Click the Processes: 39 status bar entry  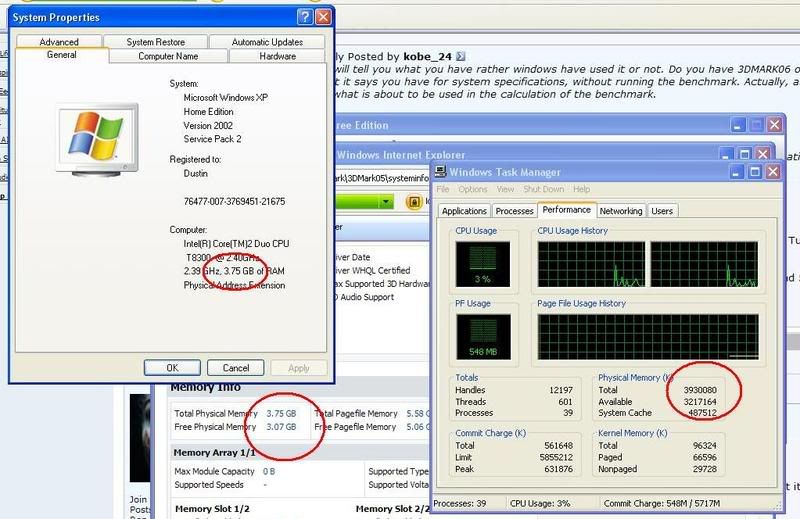click(x=460, y=504)
